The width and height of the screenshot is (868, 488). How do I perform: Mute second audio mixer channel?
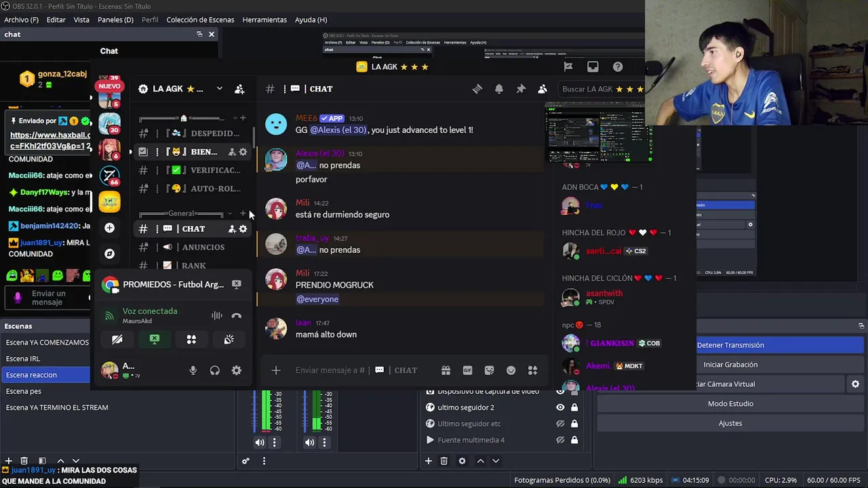point(309,443)
